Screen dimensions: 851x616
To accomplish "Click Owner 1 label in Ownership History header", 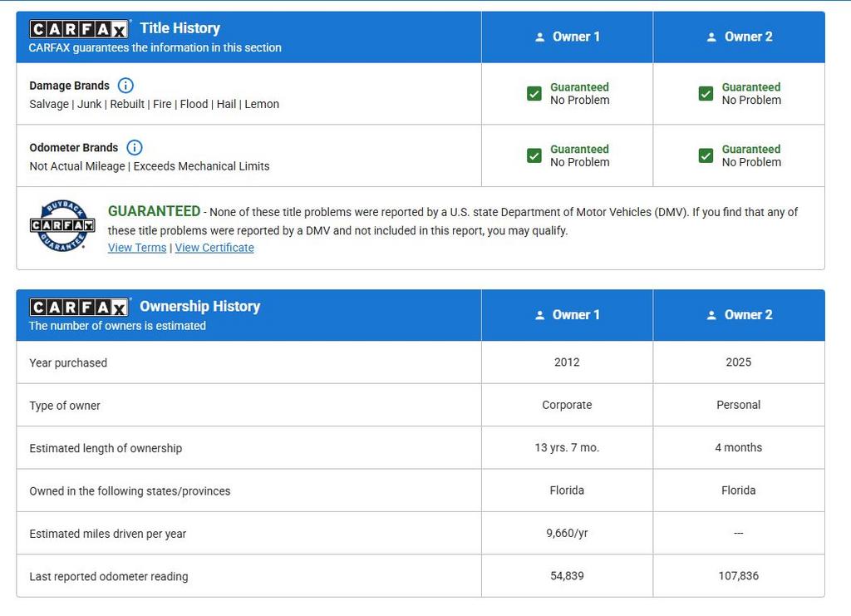I will coord(576,315).
